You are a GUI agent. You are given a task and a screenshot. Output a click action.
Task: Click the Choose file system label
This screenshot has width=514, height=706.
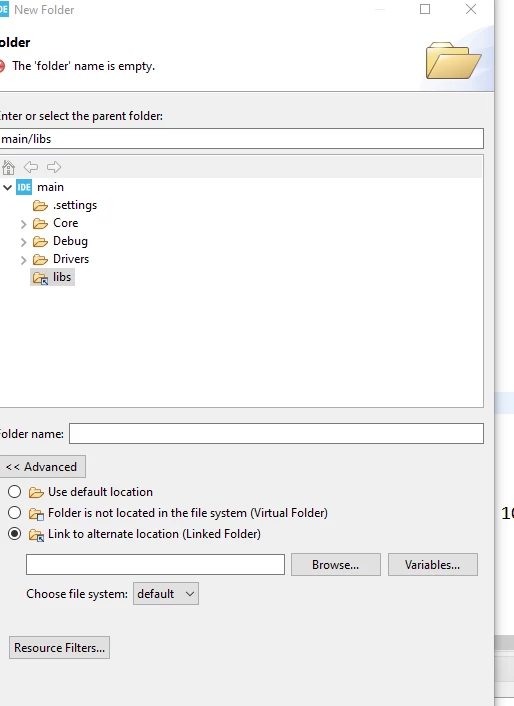[x=77, y=594]
